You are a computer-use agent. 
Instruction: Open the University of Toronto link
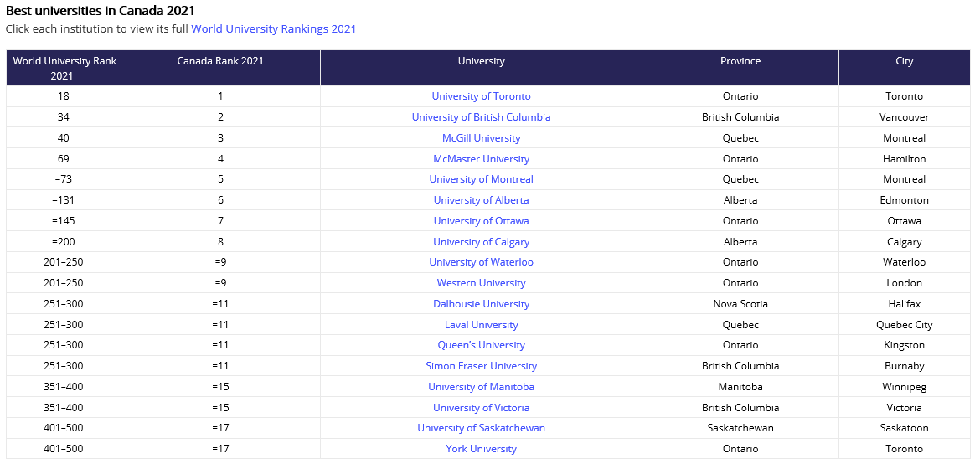click(482, 96)
